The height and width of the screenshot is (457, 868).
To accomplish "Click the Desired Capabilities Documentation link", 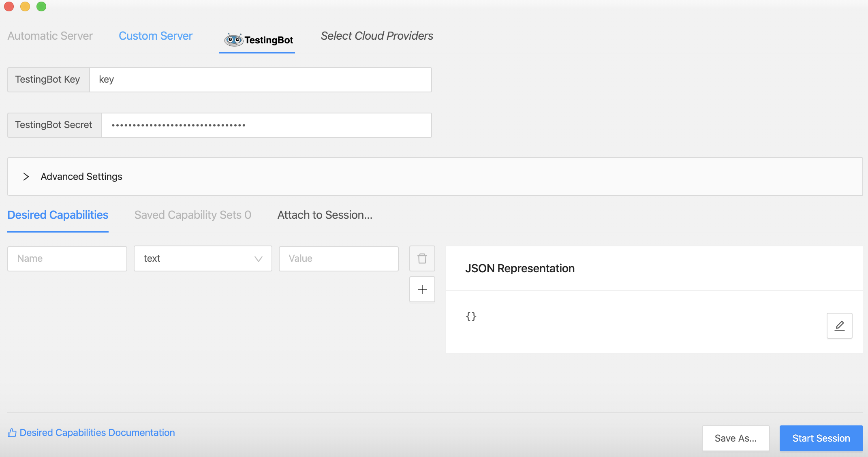I will (x=96, y=432).
